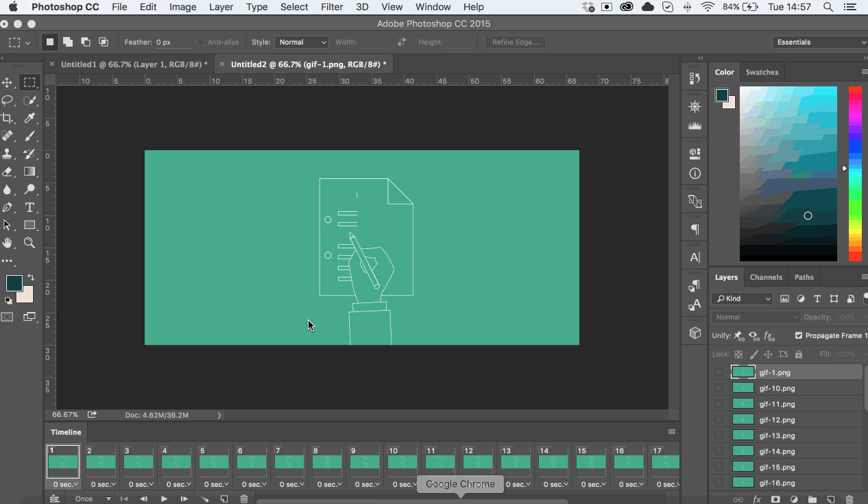The height and width of the screenshot is (504, 868).
Task: Click the foreground color swatch
Action: tap(14, 282)
